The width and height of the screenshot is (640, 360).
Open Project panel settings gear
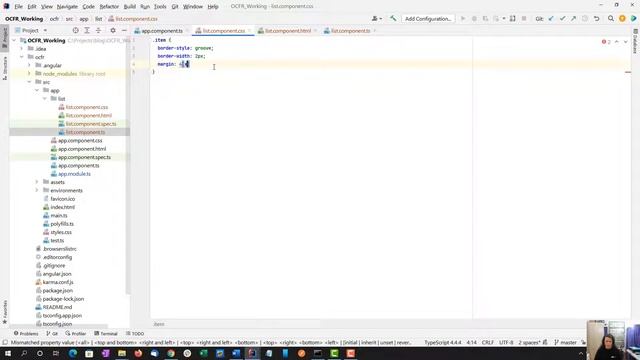pos(113,30)
